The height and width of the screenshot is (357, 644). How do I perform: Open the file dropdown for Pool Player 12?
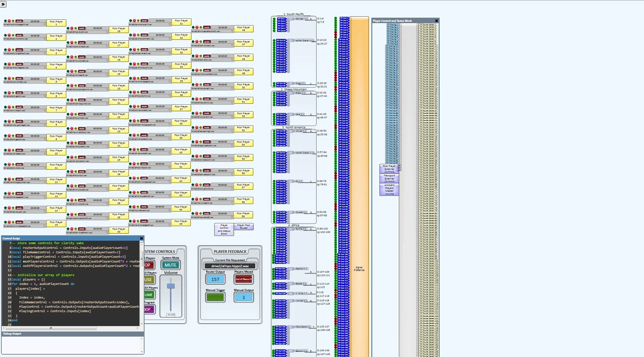[x=45, y=183]
